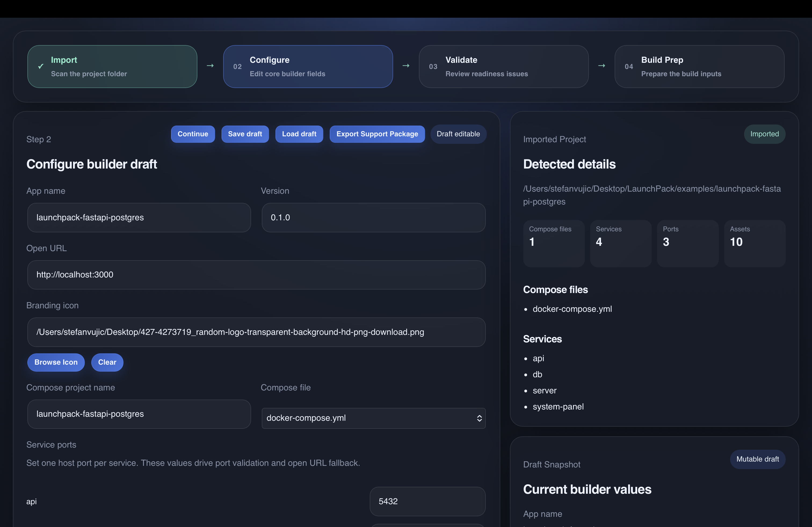
Task: Edit the Compose project name field
Action: point(139,414)
